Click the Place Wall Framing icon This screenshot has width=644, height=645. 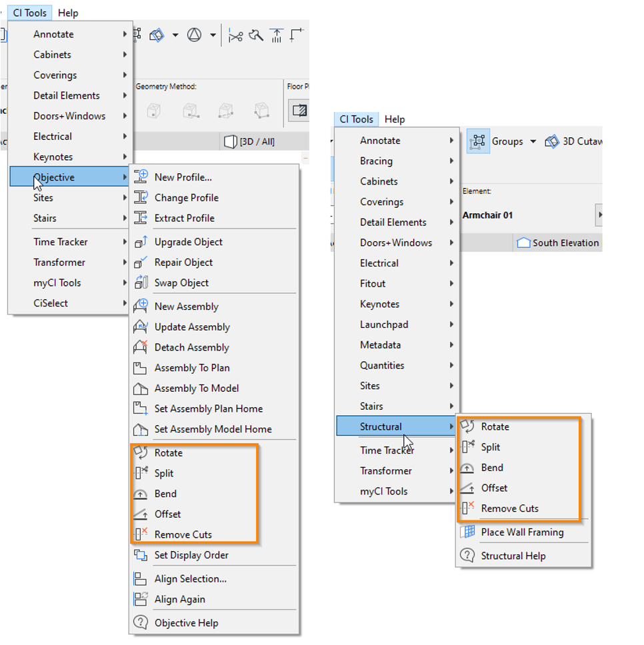468,532
